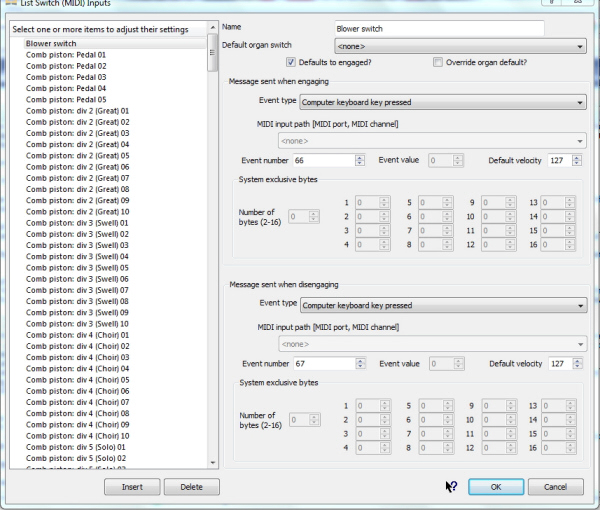Enable the 'Override organ default?' checkbox
The height and width of the screenshot is (510, 600).
[438, 62]
